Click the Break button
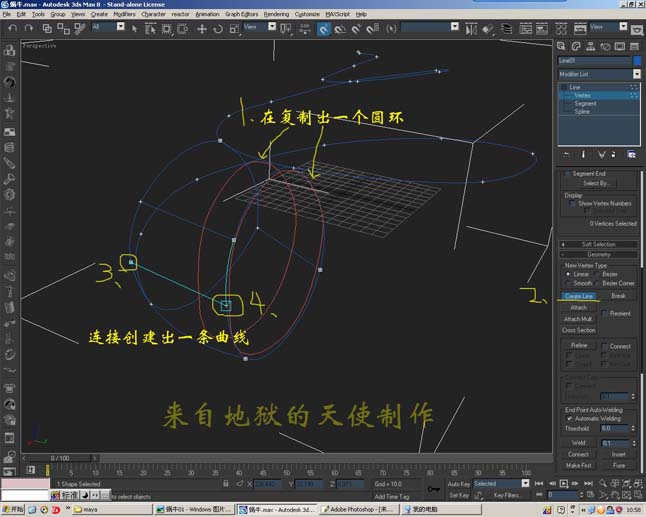646x517 pixels. tap(618, 296)
